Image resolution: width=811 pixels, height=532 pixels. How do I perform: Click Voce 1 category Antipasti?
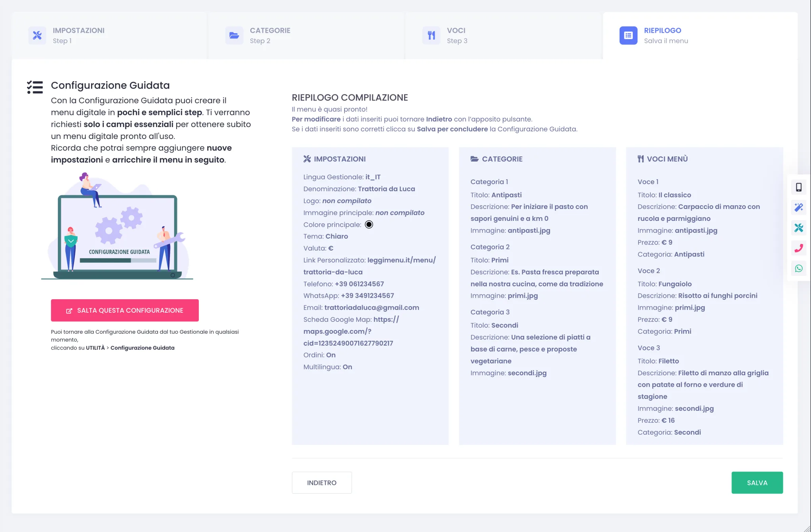tap(689, 254)
